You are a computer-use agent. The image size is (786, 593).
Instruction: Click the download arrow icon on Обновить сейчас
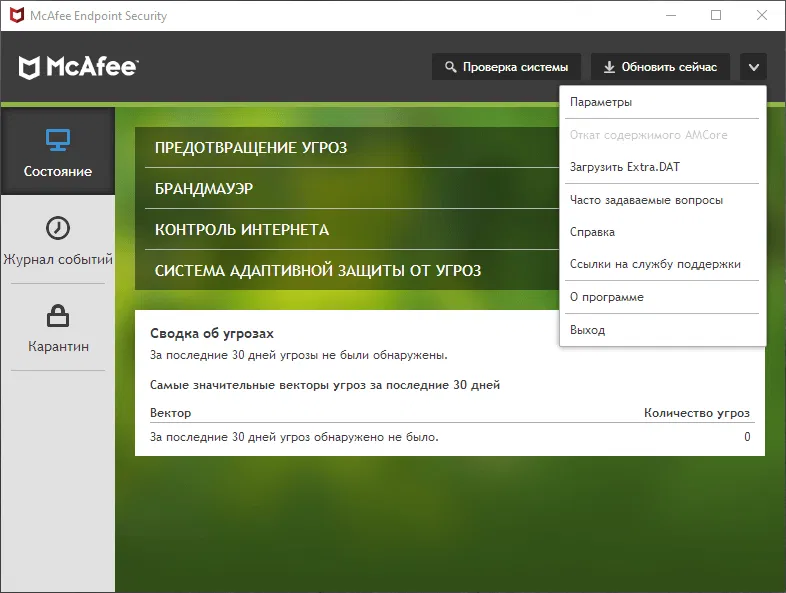609,67
